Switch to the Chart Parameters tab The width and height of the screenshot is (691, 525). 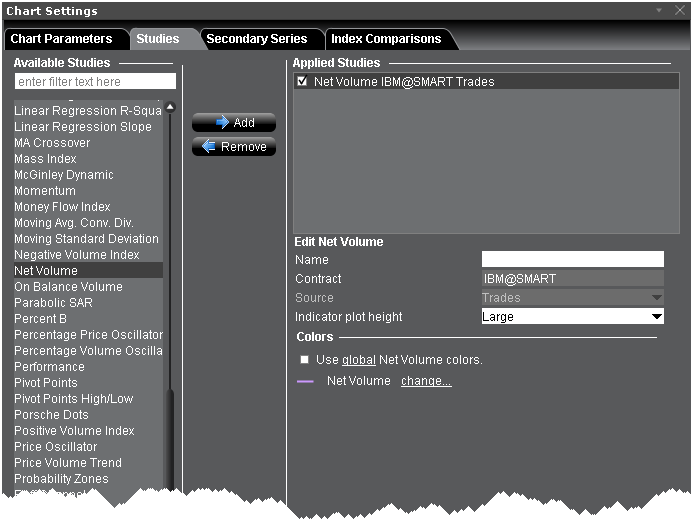point(61,39)
